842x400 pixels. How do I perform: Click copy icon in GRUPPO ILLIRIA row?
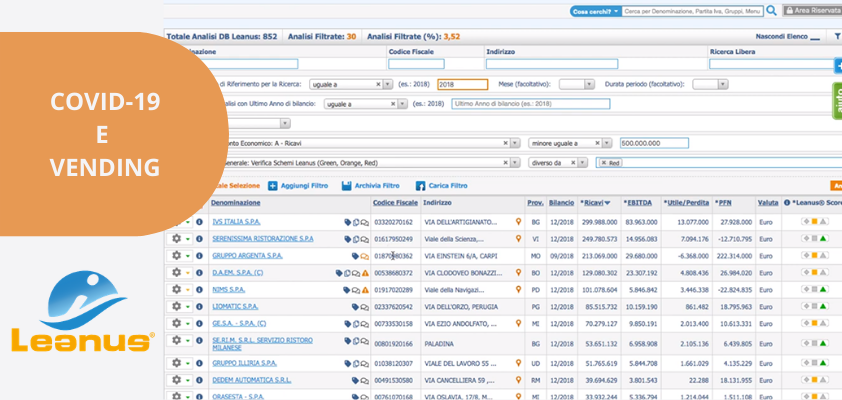(356, 364)
